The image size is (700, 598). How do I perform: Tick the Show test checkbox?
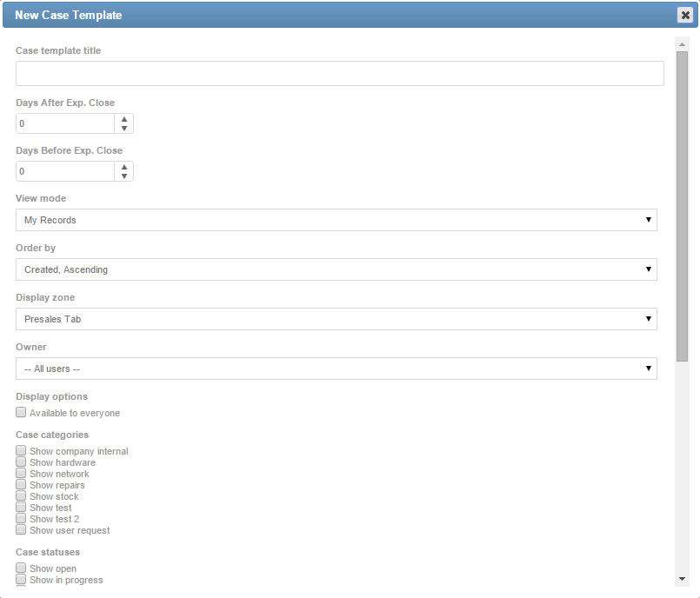(x=21, y=507)
